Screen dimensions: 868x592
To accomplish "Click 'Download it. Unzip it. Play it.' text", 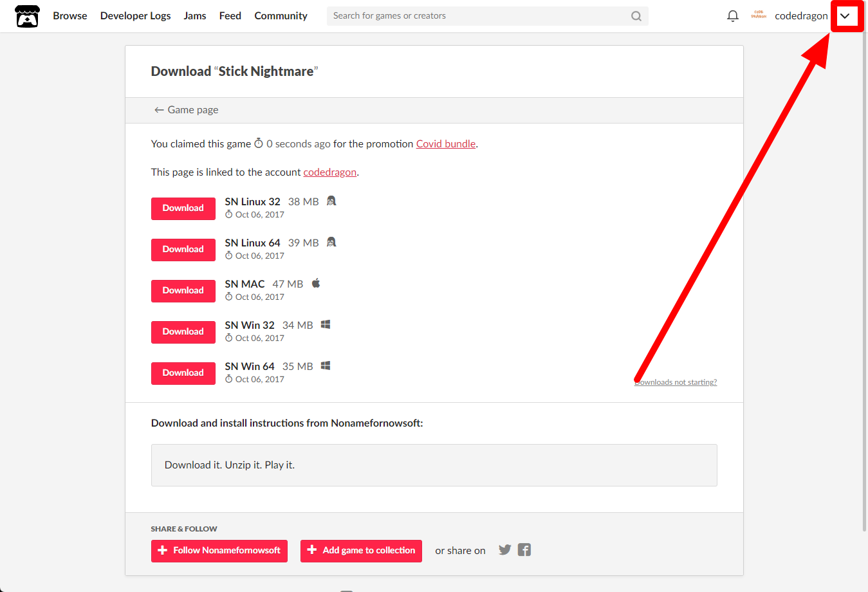I will coord(230,465).
